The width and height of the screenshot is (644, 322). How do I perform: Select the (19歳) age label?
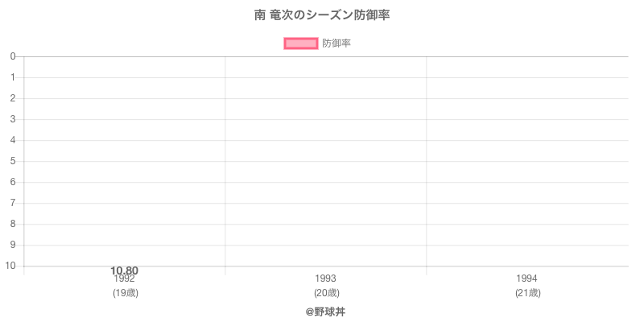click(125, 293)
